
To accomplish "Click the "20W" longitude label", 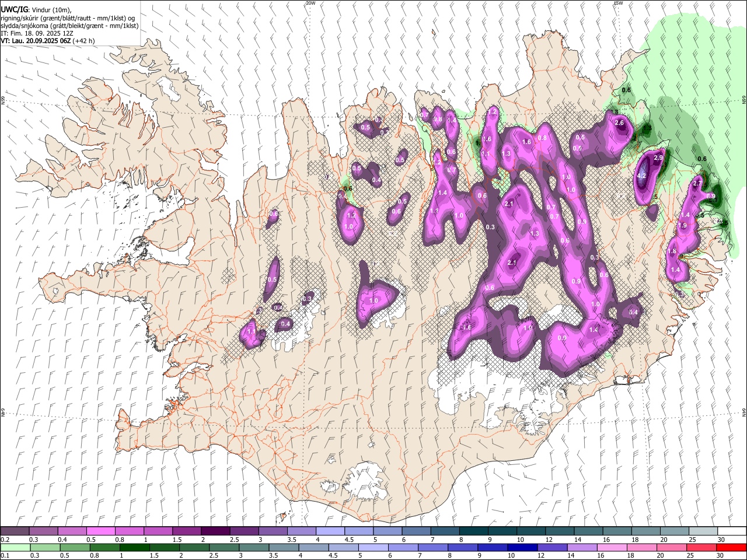I will (x=310, y=3).
